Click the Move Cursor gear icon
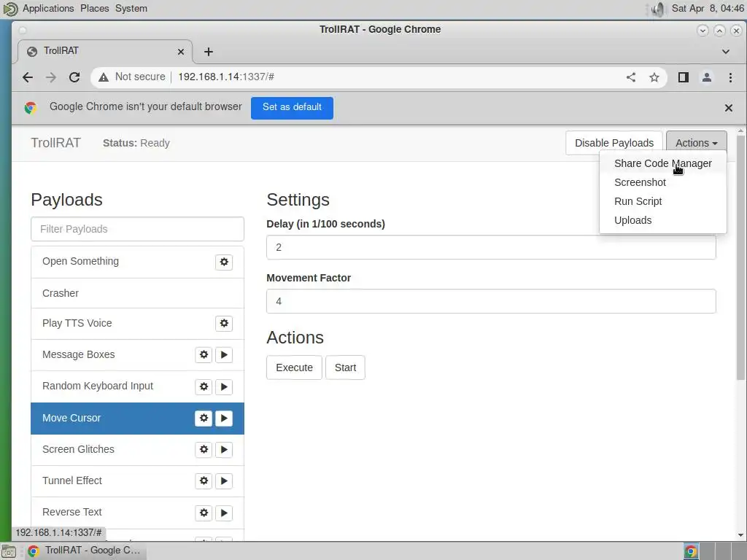Screen dimensions: 747x560 pos(204,418)
